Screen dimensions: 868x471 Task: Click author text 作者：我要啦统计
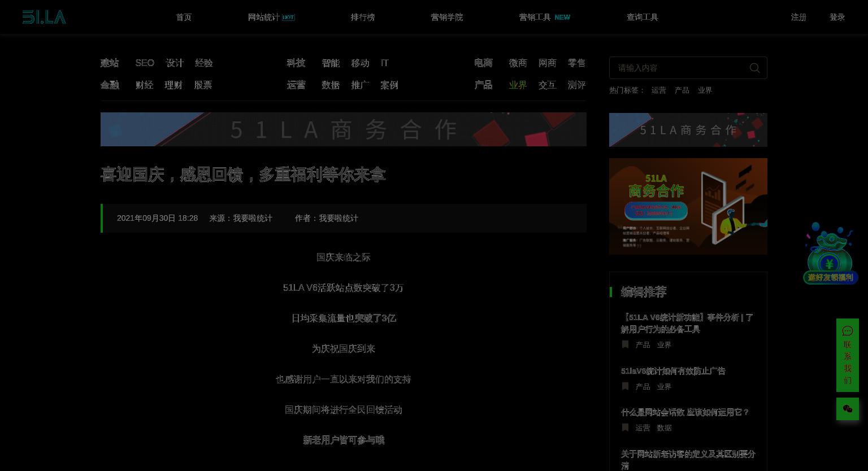[x=326, y=218]
